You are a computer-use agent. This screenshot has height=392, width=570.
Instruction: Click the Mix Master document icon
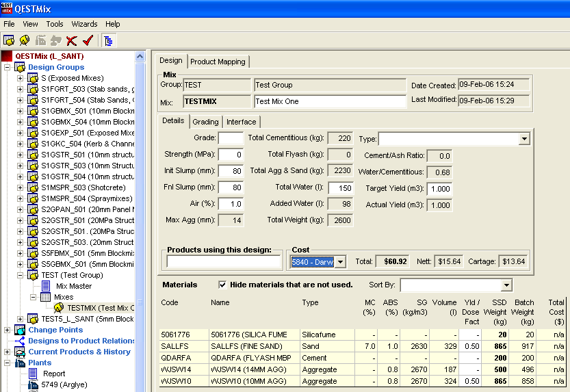coord(47,286)
